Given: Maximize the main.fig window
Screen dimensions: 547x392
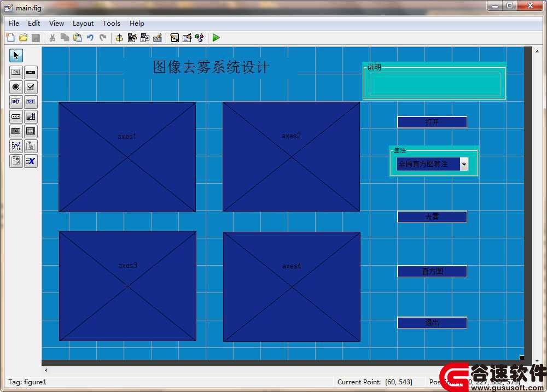Looking at the screenshot, I should (510, 5).
